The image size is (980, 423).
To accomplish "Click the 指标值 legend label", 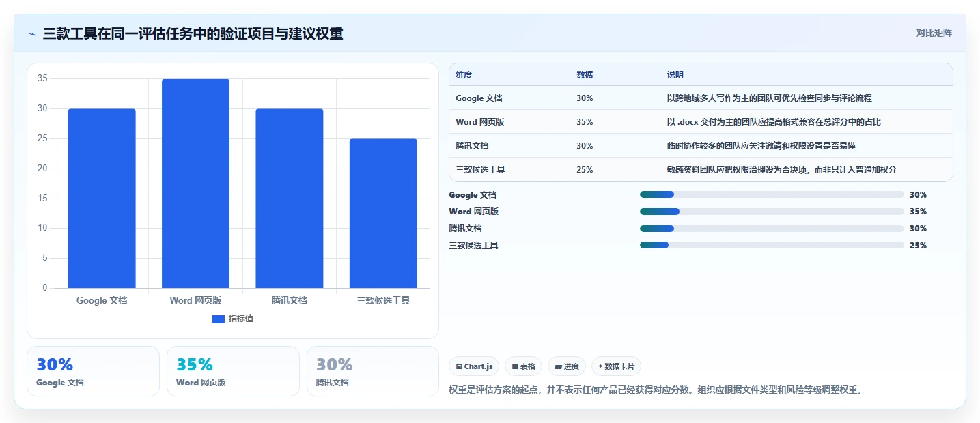I will (x=241, y=319).
